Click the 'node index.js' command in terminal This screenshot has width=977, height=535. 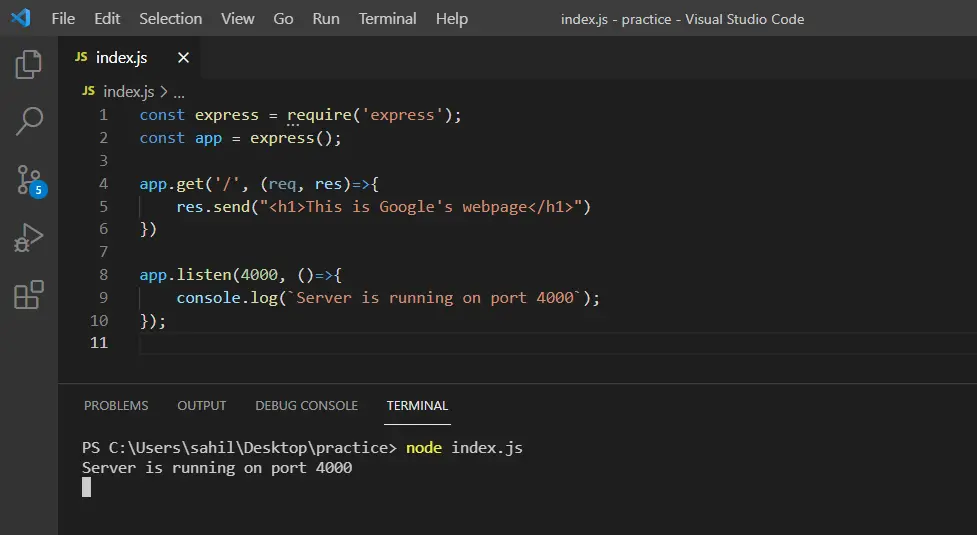[464, 448]
